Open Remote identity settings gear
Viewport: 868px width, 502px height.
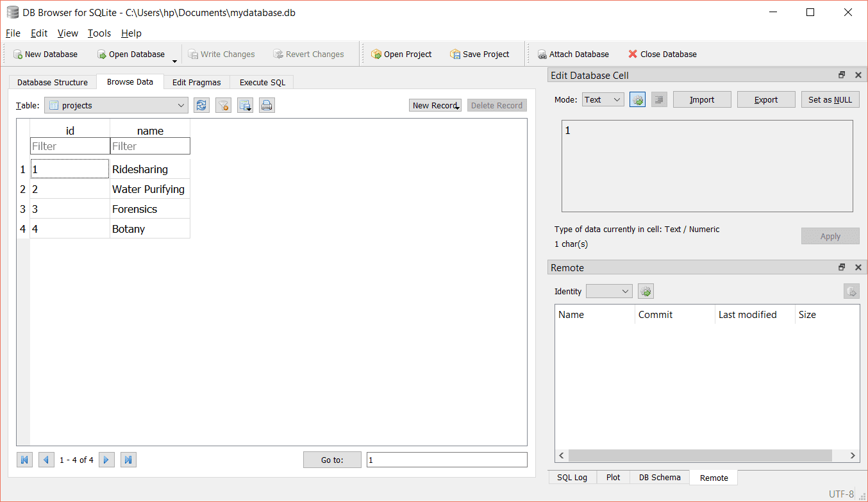tap(646, 290)
